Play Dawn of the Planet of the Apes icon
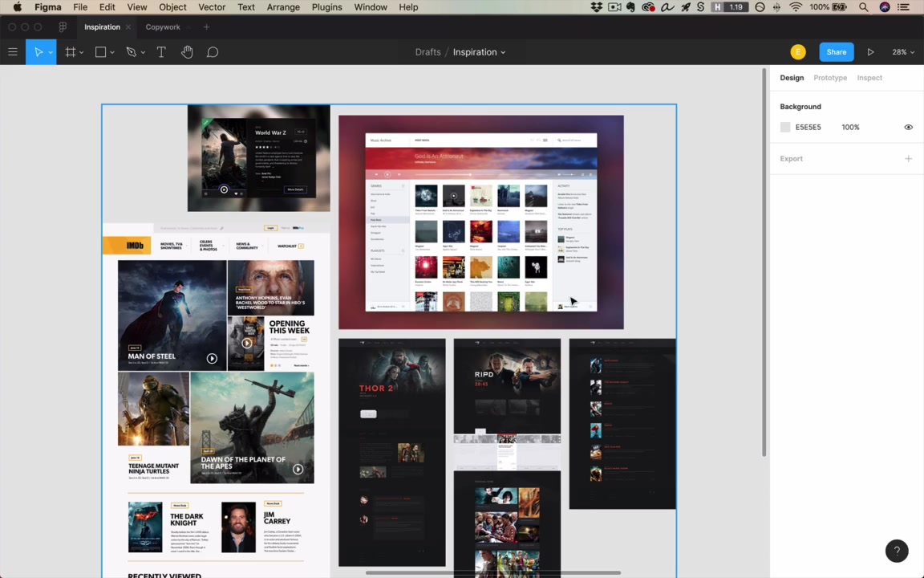Image resolution: width=924 pixels, height=578 pixels. pos(298,469)
